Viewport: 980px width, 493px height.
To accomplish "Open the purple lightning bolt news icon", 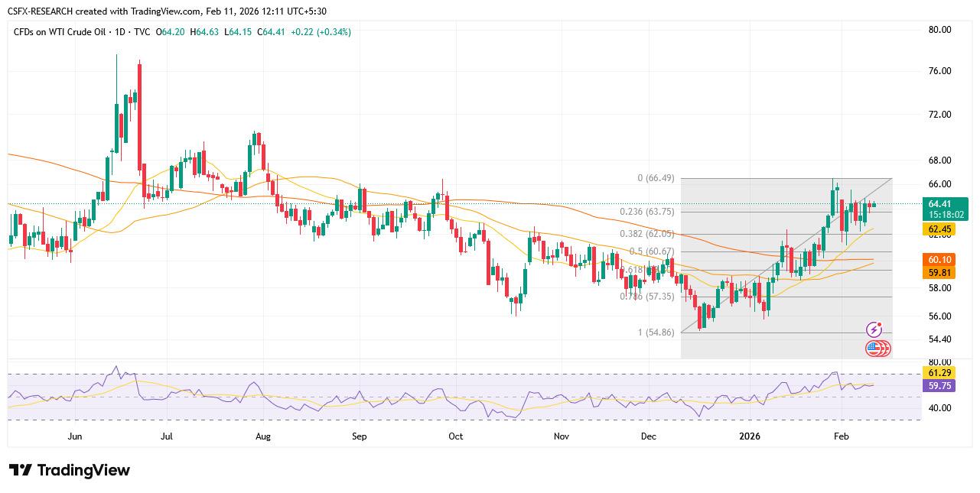I will pos(874,329).
